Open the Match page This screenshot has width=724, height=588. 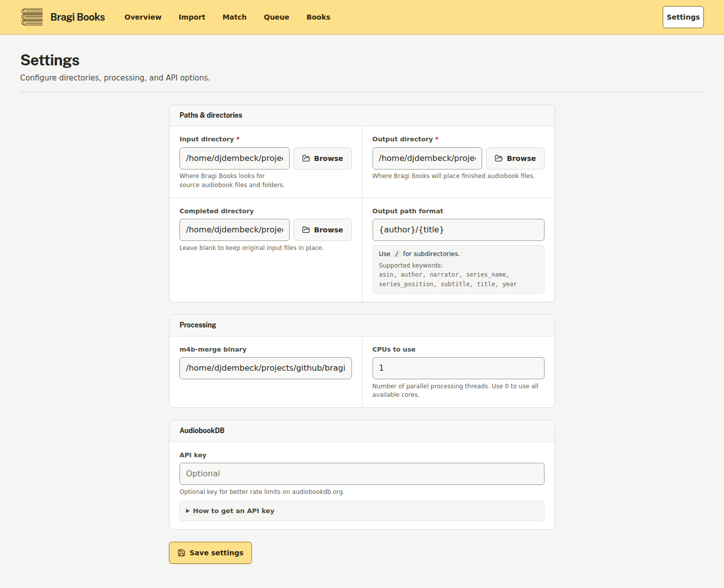coord(235,17)
